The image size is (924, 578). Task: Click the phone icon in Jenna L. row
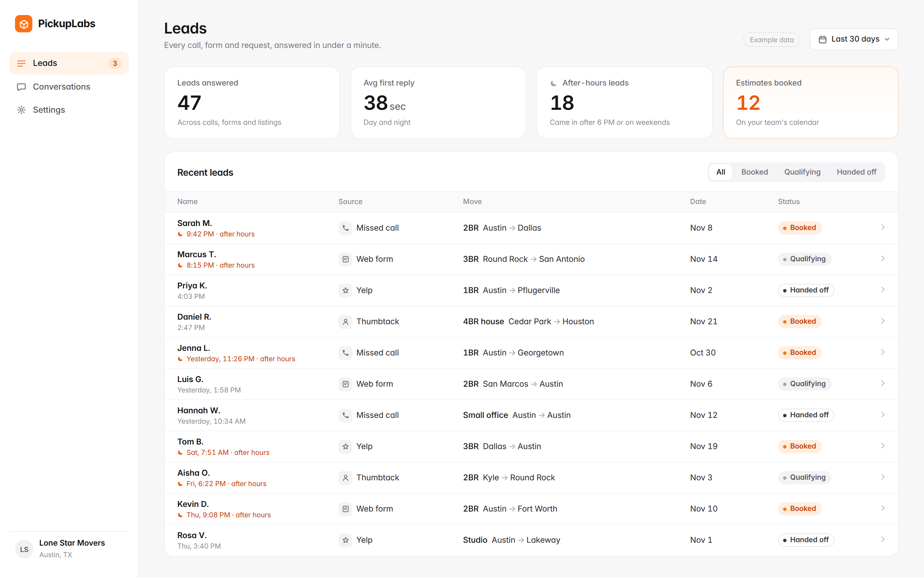[345, 353]
